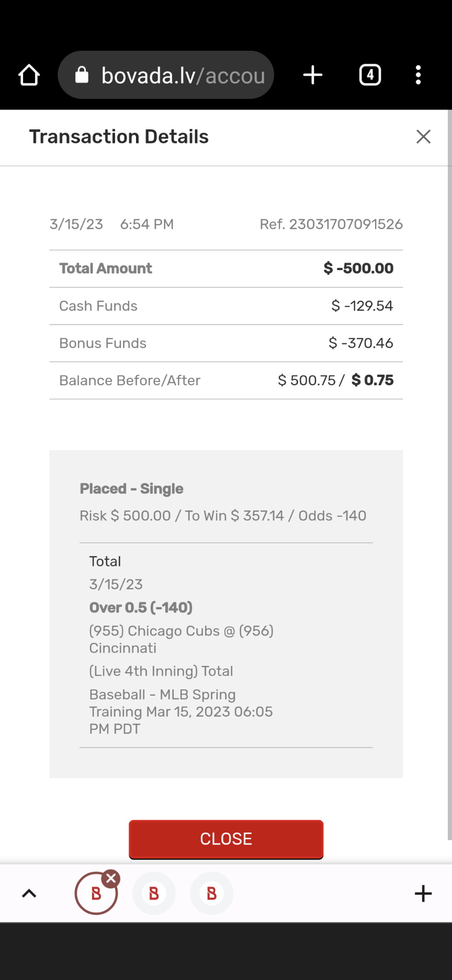The image size is (452, 980).
Task: Focus the bovada.lv address bar
Action: (183, 75)
